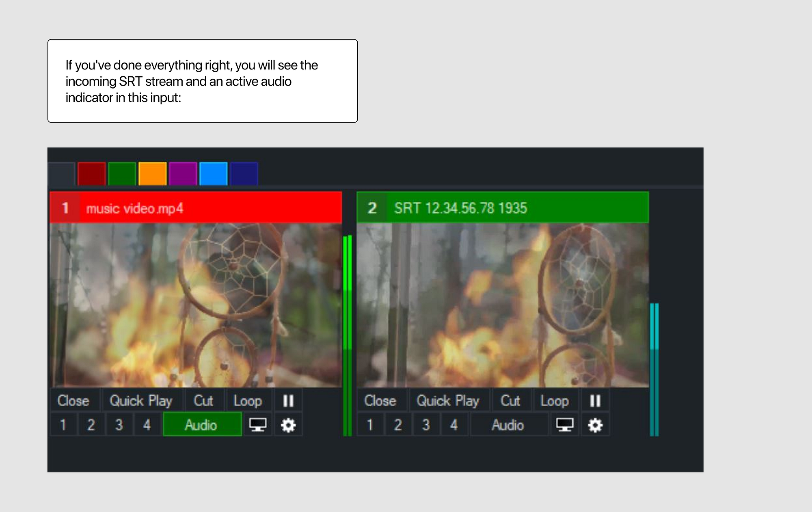Toggle overlay 4 for SRT input

click(x=454, y=424)
